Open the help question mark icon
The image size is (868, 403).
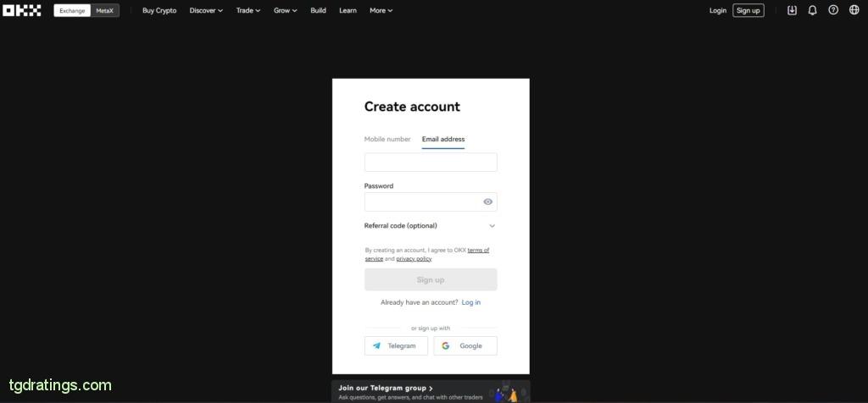tap(833, 10)
